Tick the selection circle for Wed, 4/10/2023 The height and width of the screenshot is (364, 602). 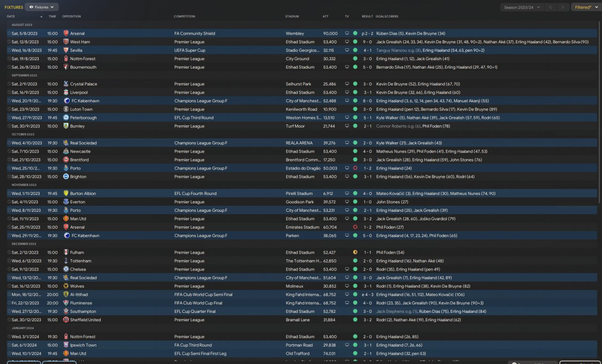pos(8,143)
